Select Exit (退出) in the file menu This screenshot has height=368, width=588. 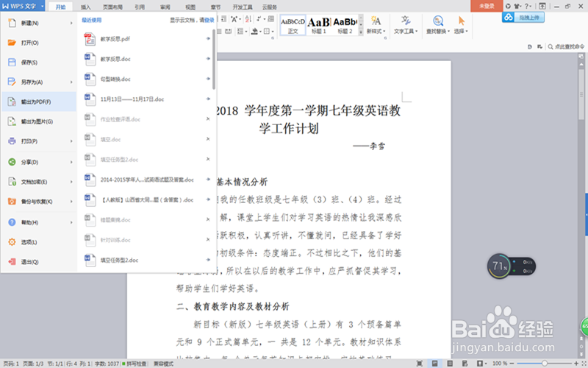tap(39, 262)
